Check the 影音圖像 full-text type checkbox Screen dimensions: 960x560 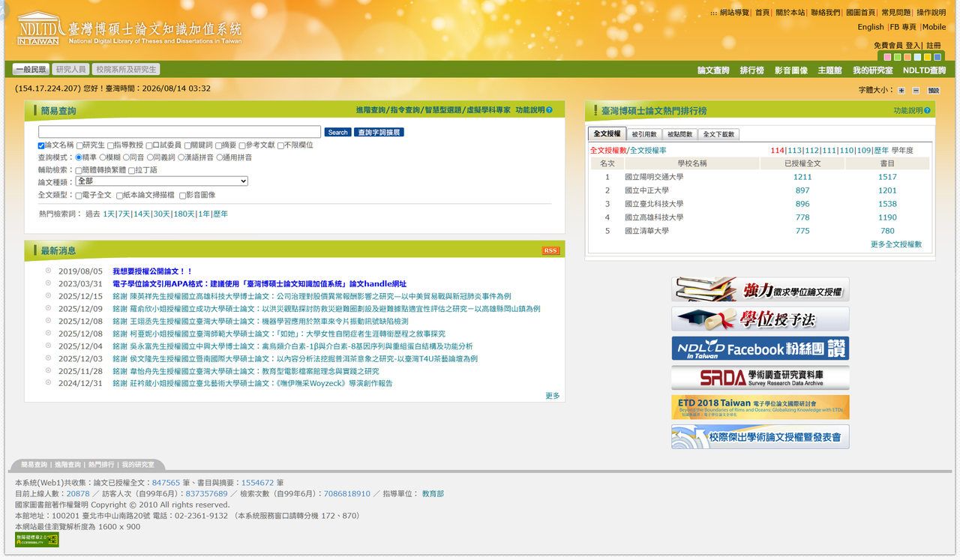(183, 196)
